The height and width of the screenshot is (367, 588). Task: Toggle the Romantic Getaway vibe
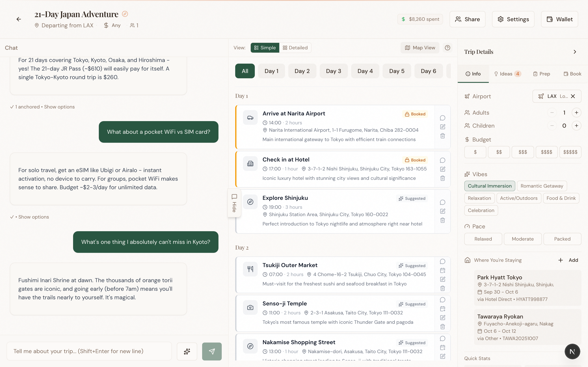coord(542,186)
